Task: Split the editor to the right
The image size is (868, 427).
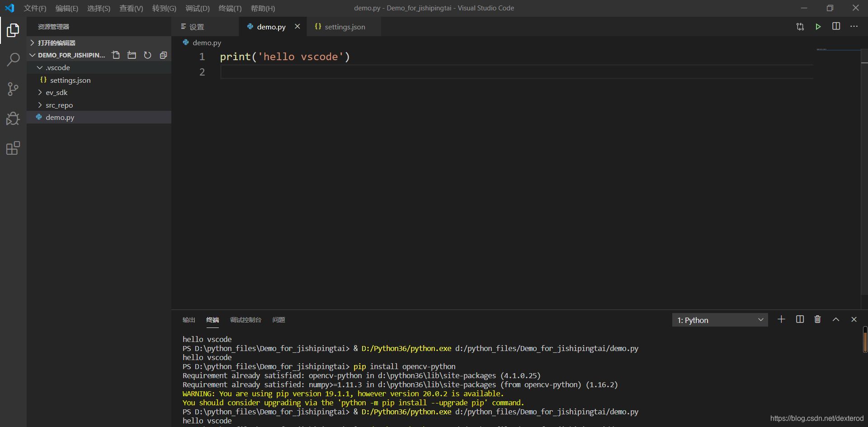Action: pyautogui.click(x=836, y=26)
